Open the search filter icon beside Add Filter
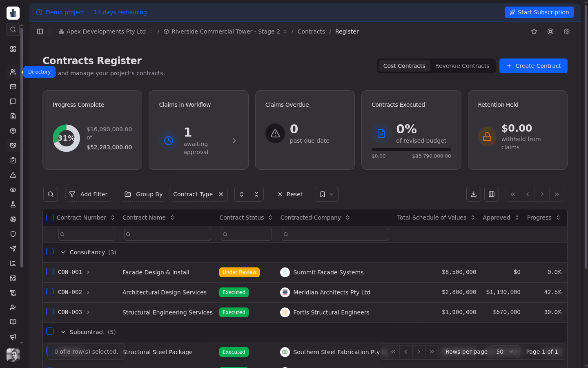Image resolution: width=588 pixels, height=368 pixels. pos(50,194)
